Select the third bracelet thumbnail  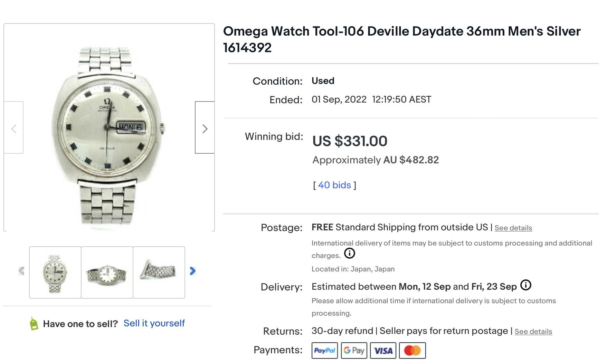pos(159,272)
